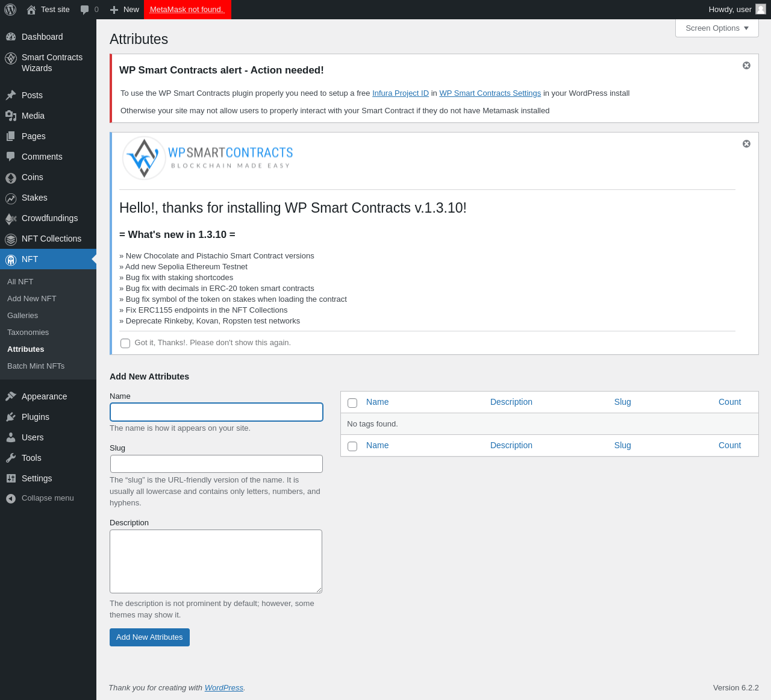Screen dimensions: 771x700
Task: Toggle select-all checkbox in table header
Action: pyautogui.click(x=352, y=403)
